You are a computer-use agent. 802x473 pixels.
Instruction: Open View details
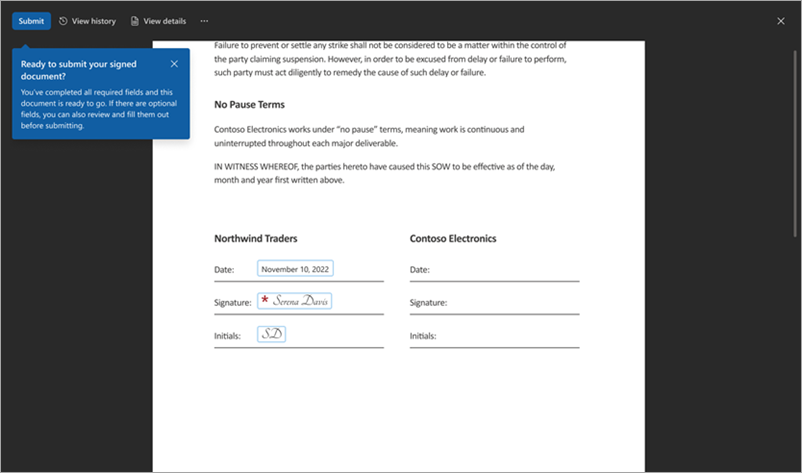click(158, 21)
